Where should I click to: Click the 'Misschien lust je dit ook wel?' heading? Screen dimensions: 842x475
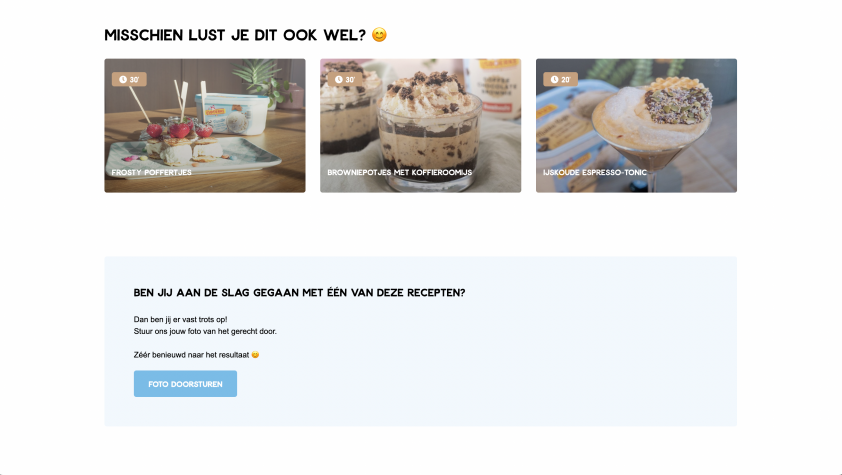235,35
